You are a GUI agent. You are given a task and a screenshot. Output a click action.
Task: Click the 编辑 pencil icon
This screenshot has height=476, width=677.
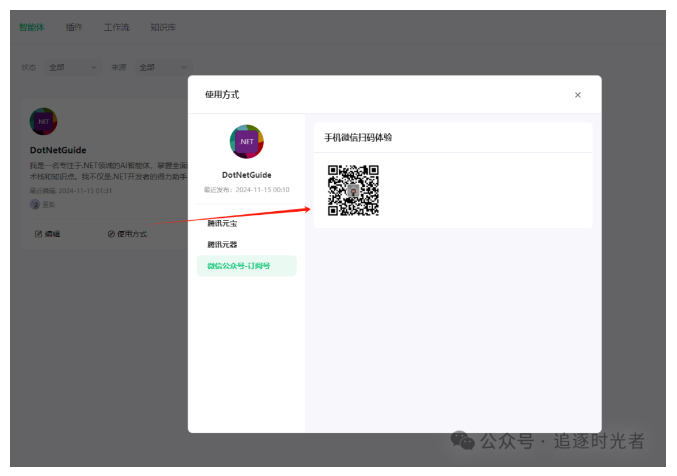(38, 234)
